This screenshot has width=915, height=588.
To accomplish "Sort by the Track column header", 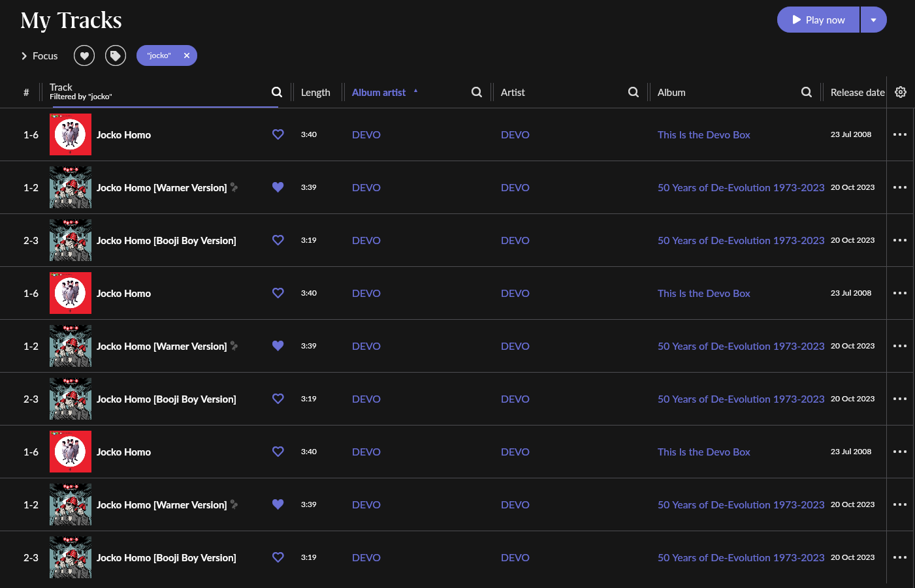I will point(61,87).
